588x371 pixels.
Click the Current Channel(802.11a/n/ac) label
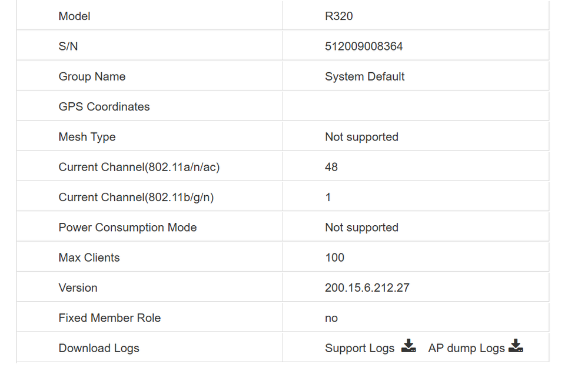point(138,167)
